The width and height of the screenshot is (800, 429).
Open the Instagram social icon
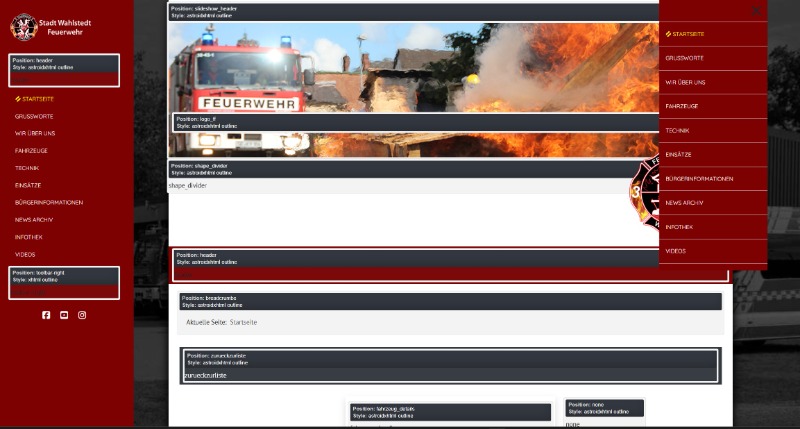pos(82,315)
